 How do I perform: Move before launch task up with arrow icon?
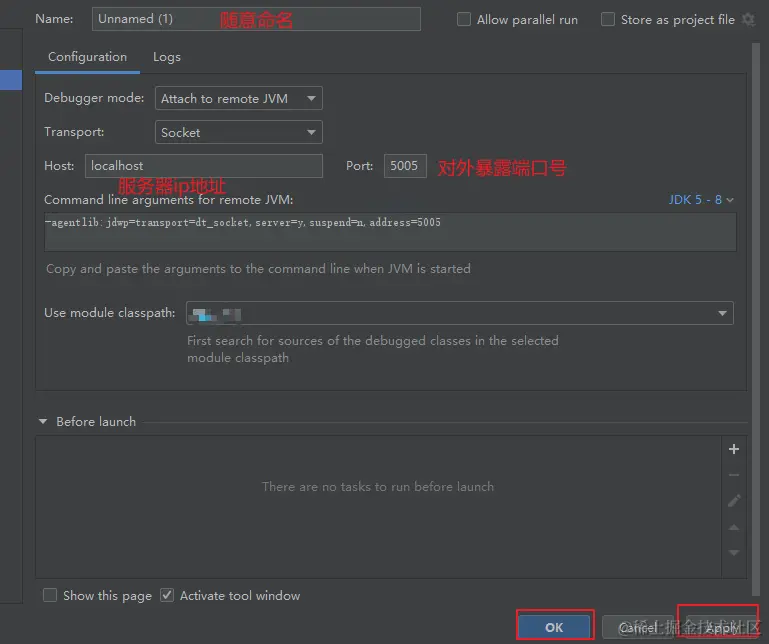[734, 527]
